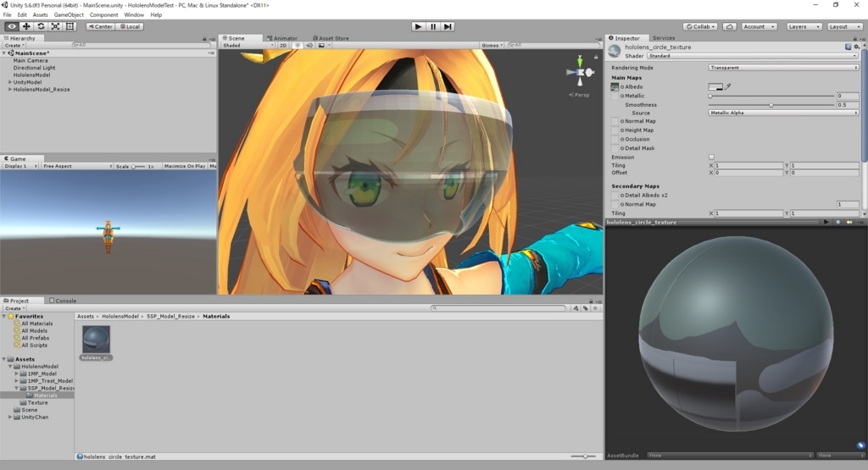Image resolution: width=868 pixels, height=470 pixels.
Task: Start Play mode
Action: [419, 26]
